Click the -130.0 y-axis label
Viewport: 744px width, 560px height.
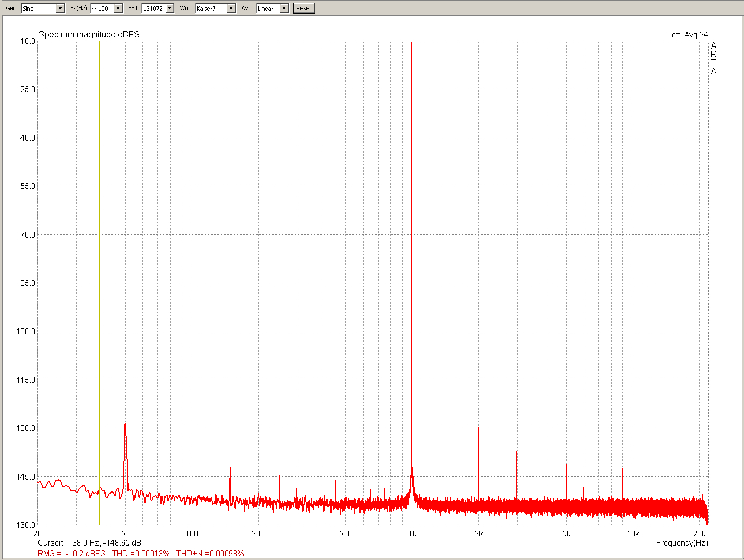24,428
